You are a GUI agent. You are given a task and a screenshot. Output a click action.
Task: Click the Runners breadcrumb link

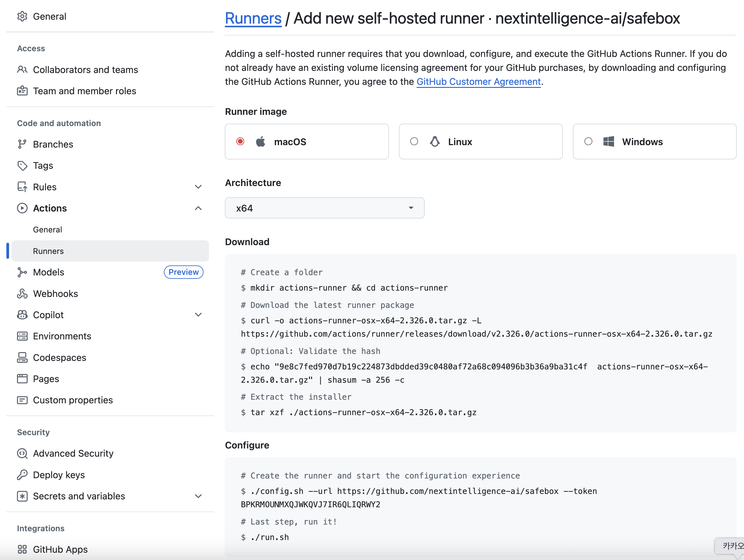(253, 18)
